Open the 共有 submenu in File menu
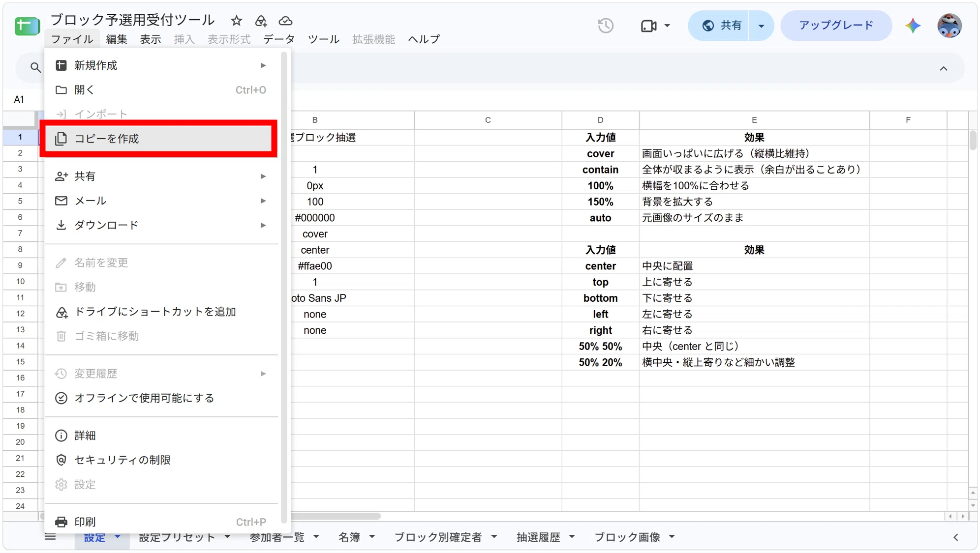Viewport: 980px width, 553px height. pyautogui.click(x=161, y=176)
